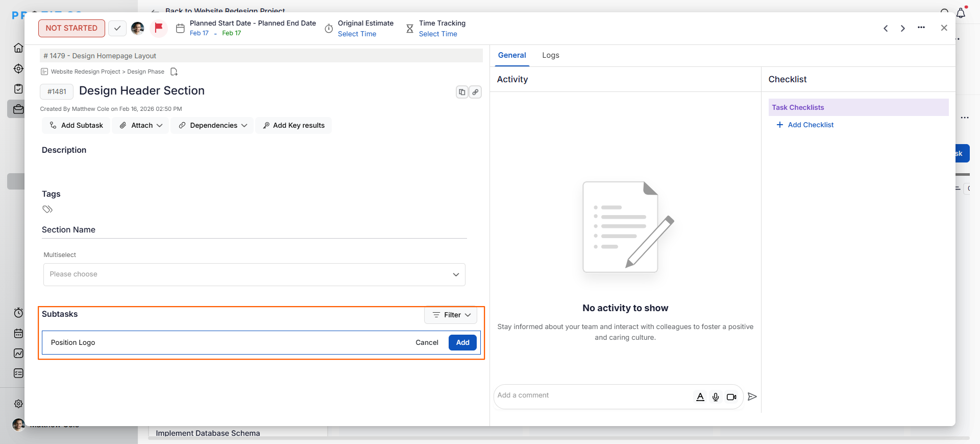Image resolution: width=980 pixels, height=444 pixels.
Task: Click the tags icon under Tags
Action: pyautogui.click(x=47, y=209)
